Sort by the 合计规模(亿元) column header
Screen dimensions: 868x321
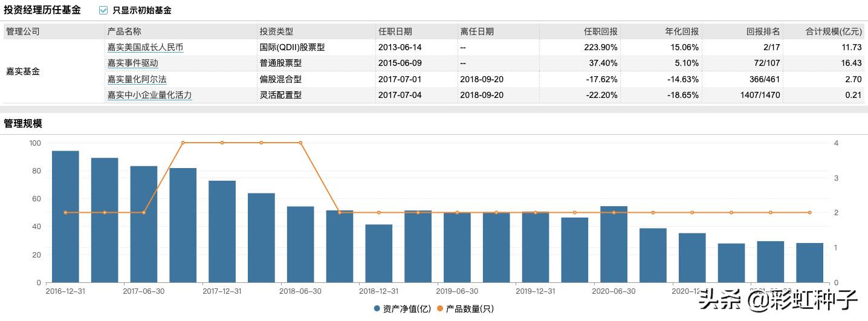834,31
